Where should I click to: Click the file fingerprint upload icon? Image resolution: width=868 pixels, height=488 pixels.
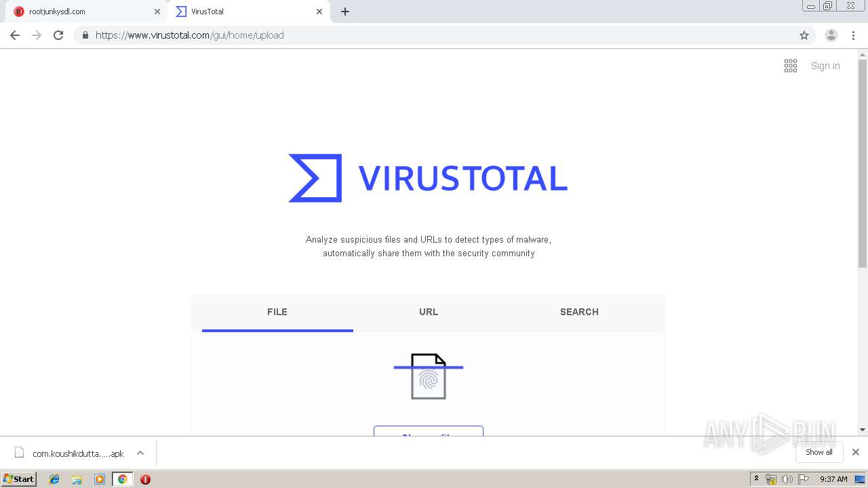point(429,376)
